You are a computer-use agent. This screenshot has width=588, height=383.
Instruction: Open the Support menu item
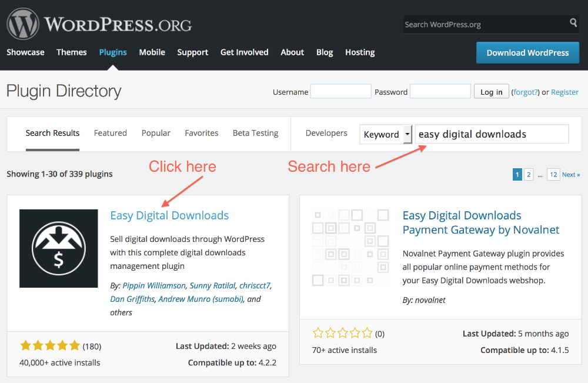pyautogui.click(x=192, y=52)
